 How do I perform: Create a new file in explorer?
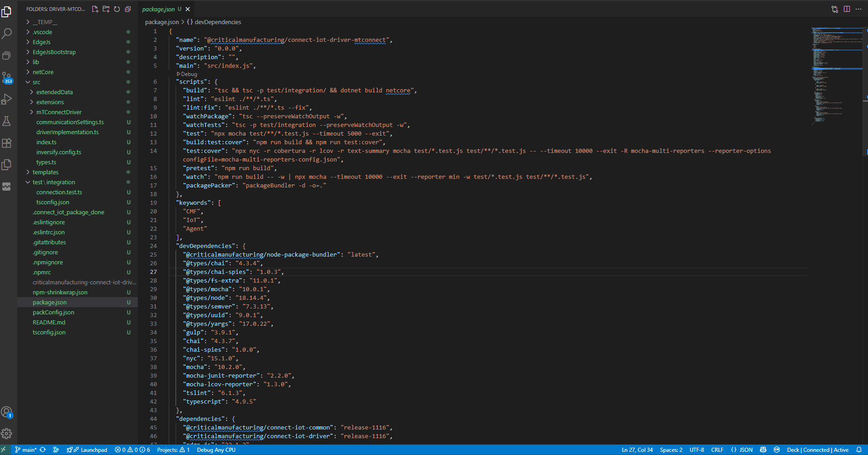tap(95, 9)
